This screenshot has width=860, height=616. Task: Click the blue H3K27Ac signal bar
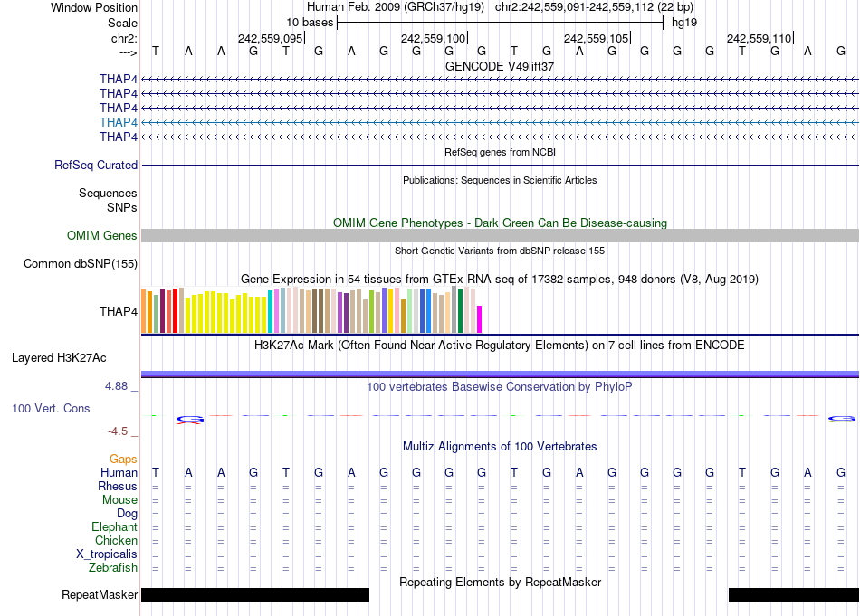[x=501, y=374]
